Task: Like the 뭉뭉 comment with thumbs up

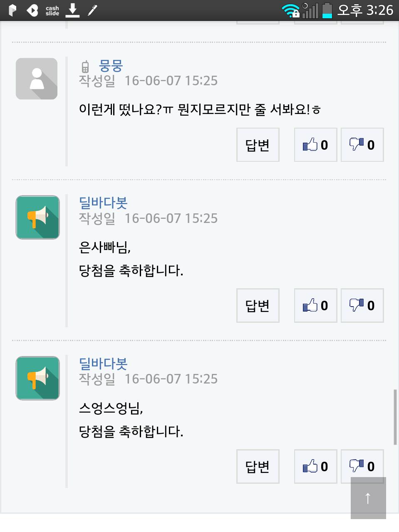Action: tap(315, 145)
